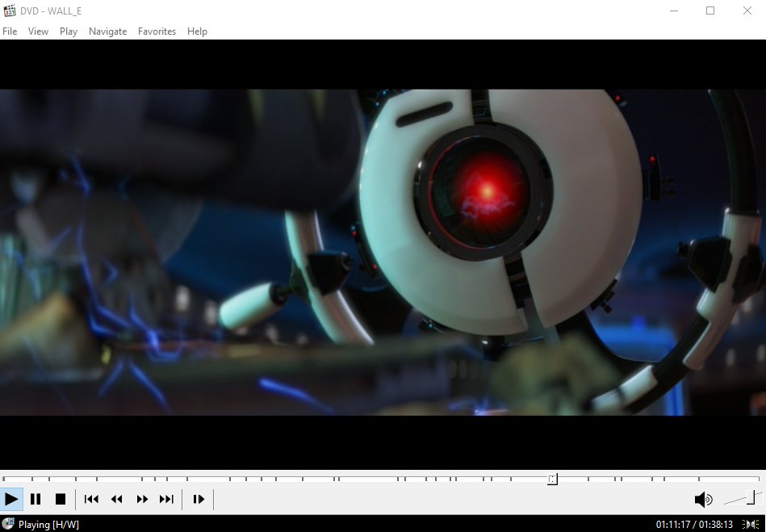
Task: Maximize the DVD player window
Action: [710, 10]
